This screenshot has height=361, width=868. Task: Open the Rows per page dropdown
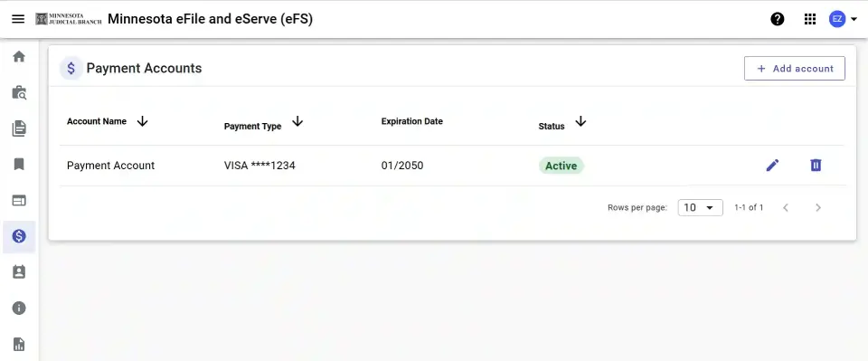point(700,207)
